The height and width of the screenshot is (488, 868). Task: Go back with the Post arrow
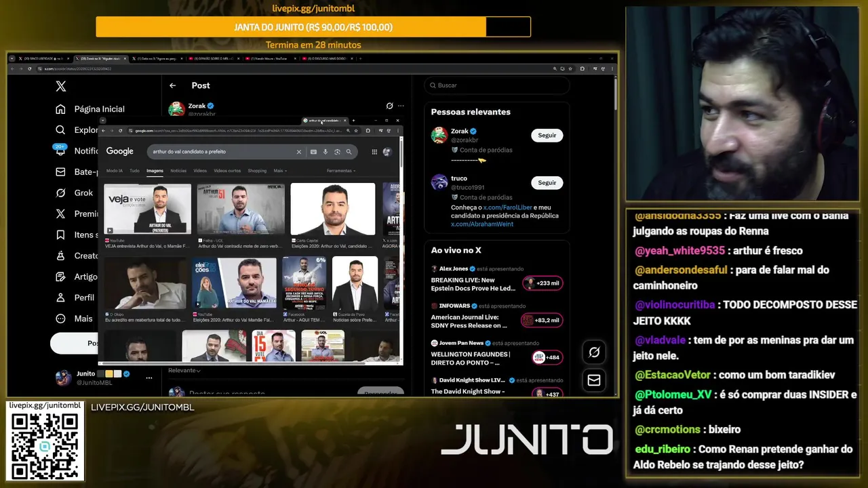pos(173,85)
